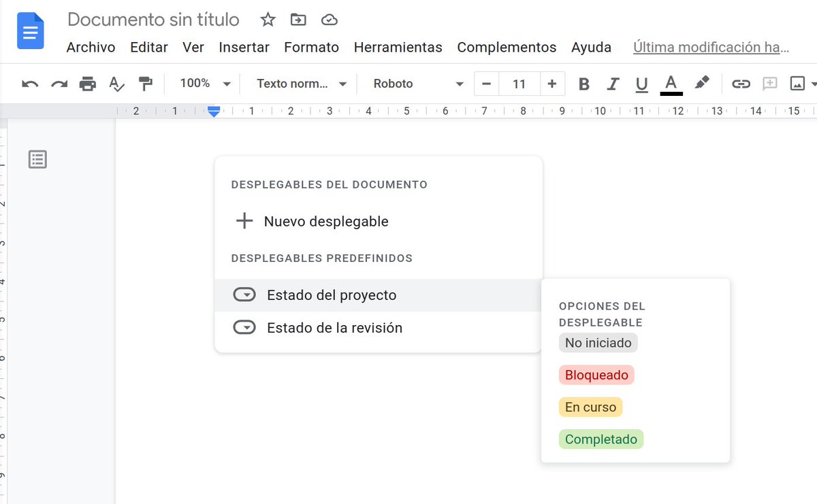The image size is (817, 504).
Task: Open the Editar menu
Action: click(149, 48)
